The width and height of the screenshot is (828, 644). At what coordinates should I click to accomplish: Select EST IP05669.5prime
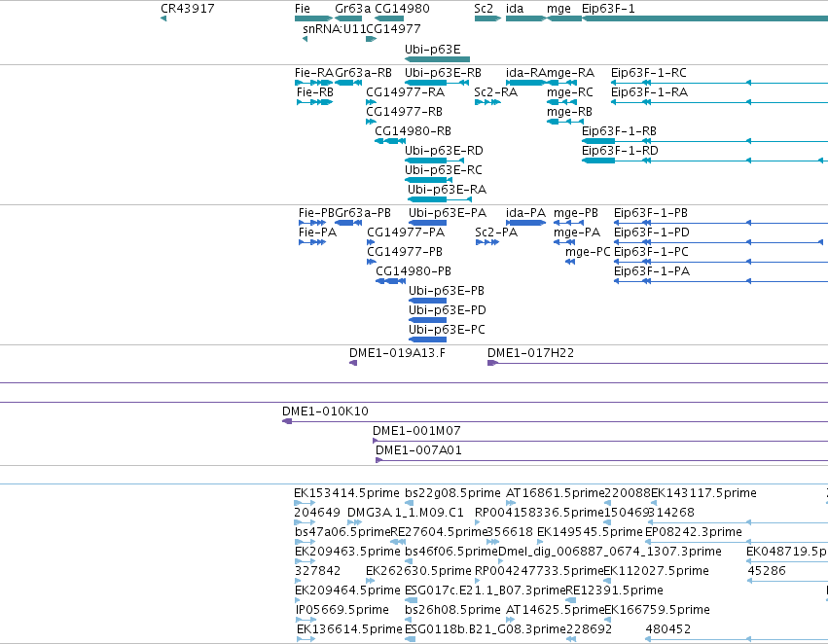tap(342, 610)
